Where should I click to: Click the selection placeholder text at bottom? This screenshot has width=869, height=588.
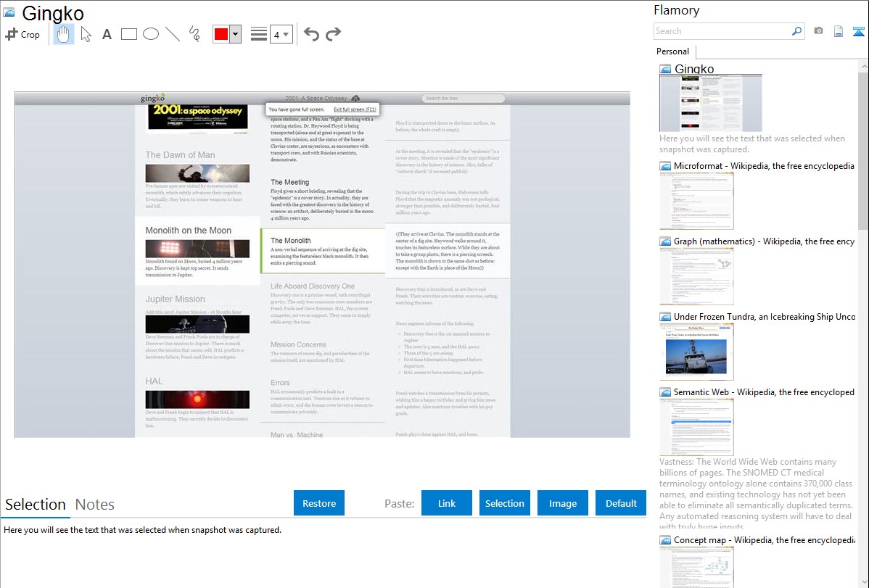click(142, 530)
